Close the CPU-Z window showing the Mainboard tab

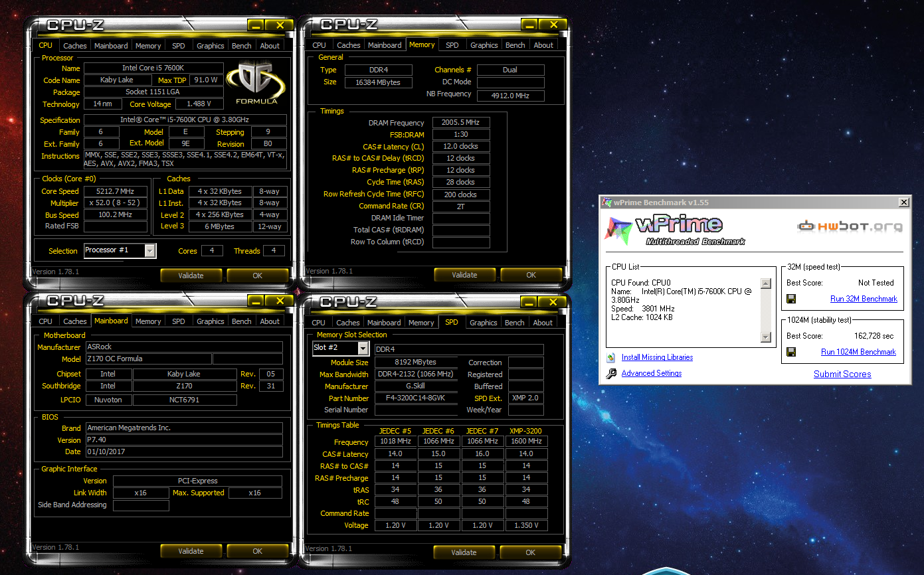[x=280, y=301]
